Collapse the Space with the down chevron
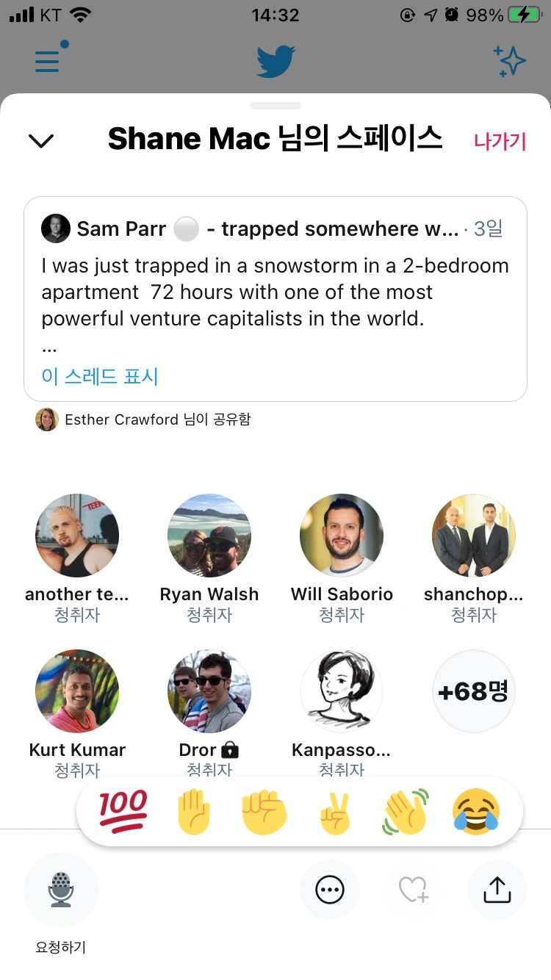Image resolution: width=551 pixels, height=980 pixels. (41, 140)
